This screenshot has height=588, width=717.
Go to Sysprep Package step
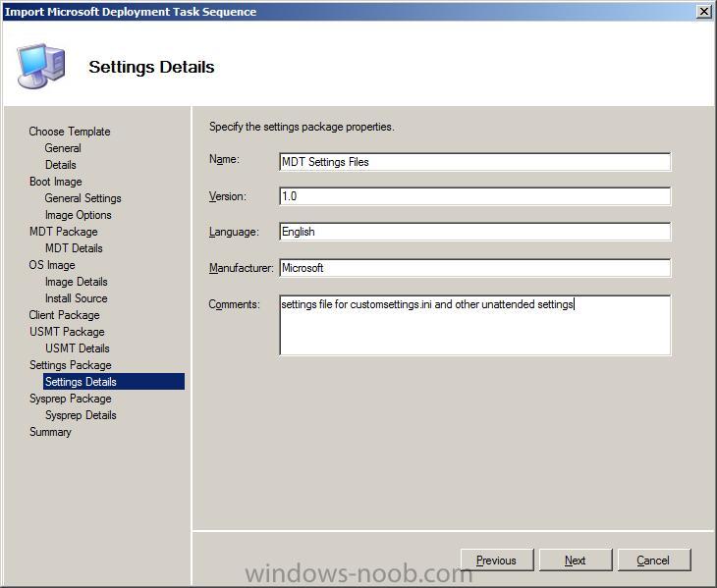pos(71,399)
